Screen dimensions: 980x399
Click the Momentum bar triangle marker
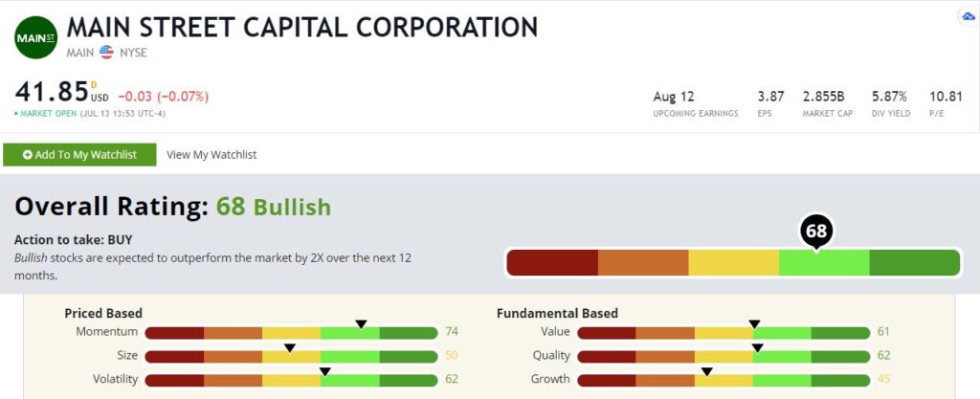(x=361, y=324)
